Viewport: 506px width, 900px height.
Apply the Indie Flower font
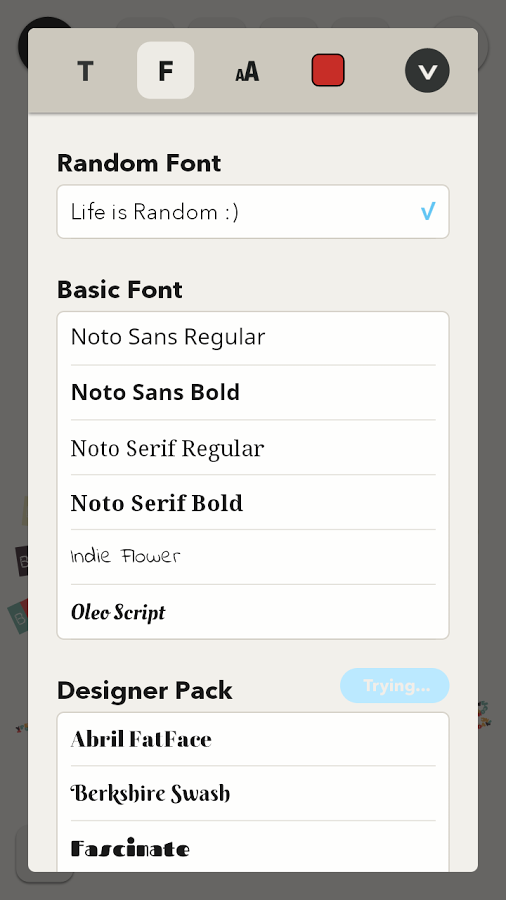tap(253, 557)
